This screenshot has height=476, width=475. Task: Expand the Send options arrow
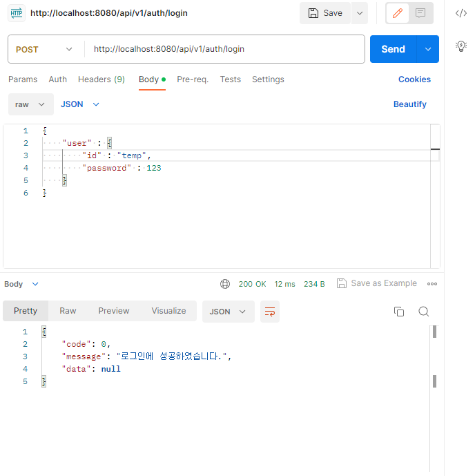coord(427,49)
